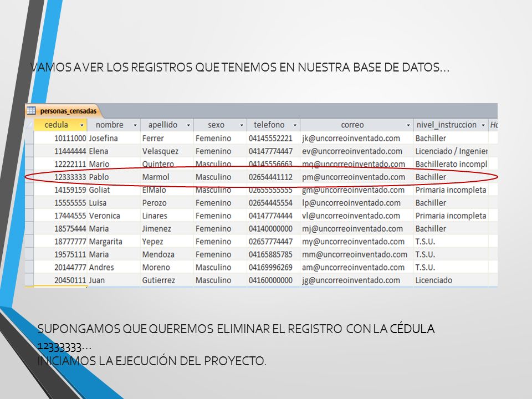
Task: Click the correo cell jk@uncorreoinventado.com
Action: click(x=356, y=138)
